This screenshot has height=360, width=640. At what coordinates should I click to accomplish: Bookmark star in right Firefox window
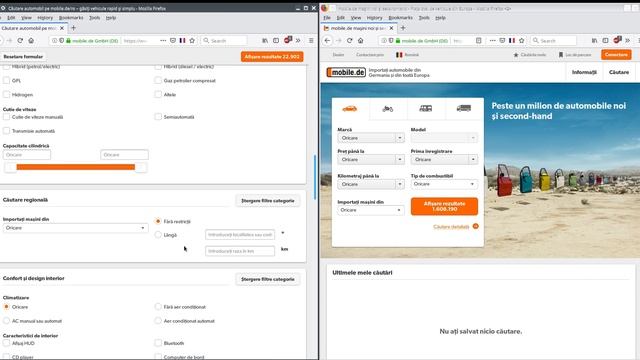point(521,40)
